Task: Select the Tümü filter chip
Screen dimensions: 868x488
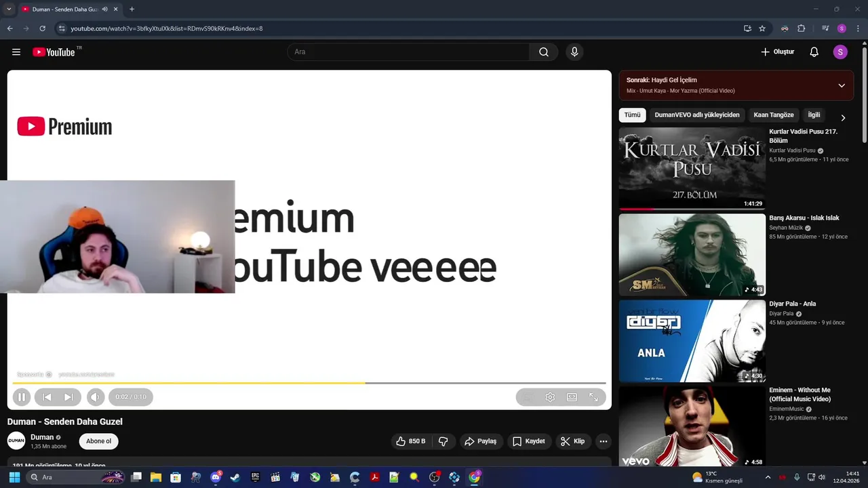Action: (632, 115)
